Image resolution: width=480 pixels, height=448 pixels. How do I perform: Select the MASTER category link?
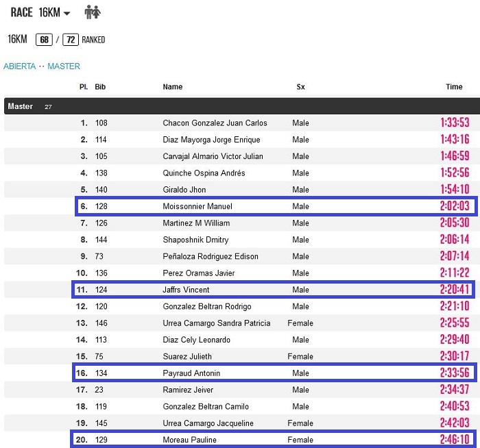click(x=64, y=66)
